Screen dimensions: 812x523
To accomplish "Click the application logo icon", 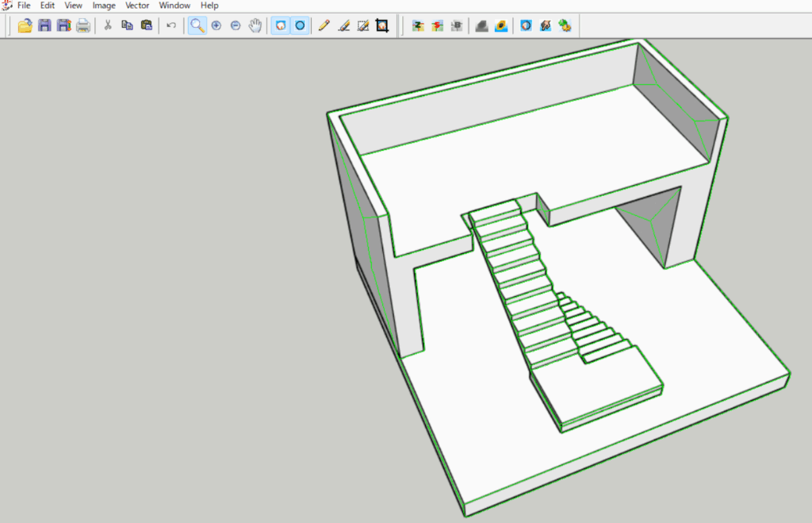I will pyautogui.click(x=6, y=6).
